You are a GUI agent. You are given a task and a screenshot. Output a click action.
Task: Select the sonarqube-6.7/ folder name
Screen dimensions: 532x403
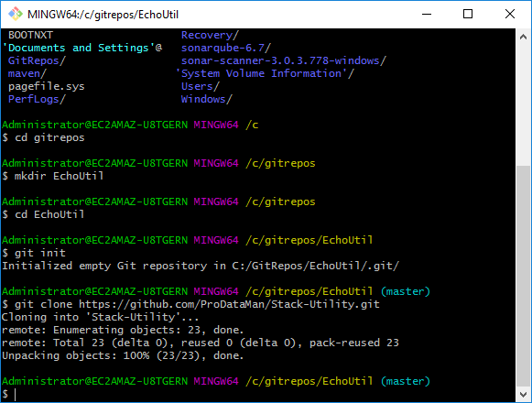pyautogui.click(x=226, y=48)
